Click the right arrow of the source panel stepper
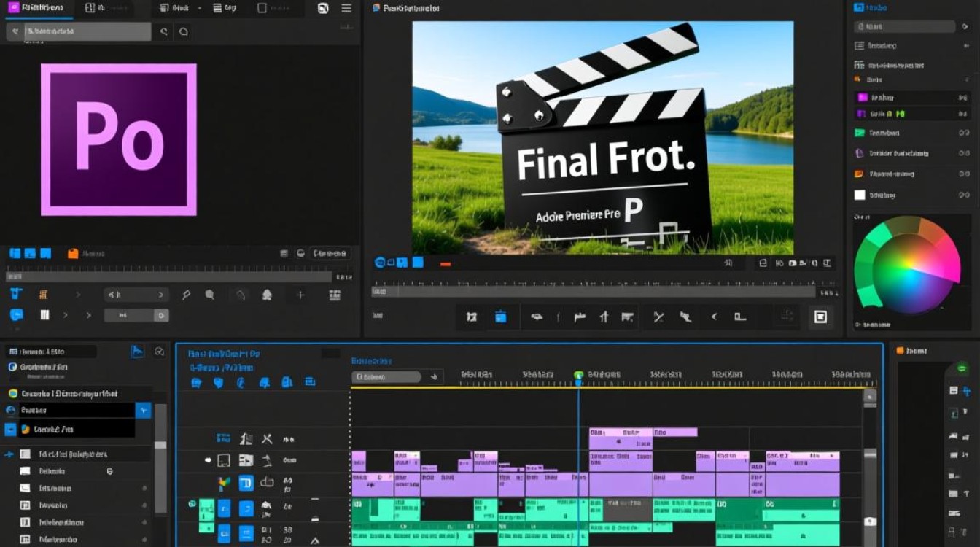The height and width of the screenshot is (547, 980). coord(160,295)
